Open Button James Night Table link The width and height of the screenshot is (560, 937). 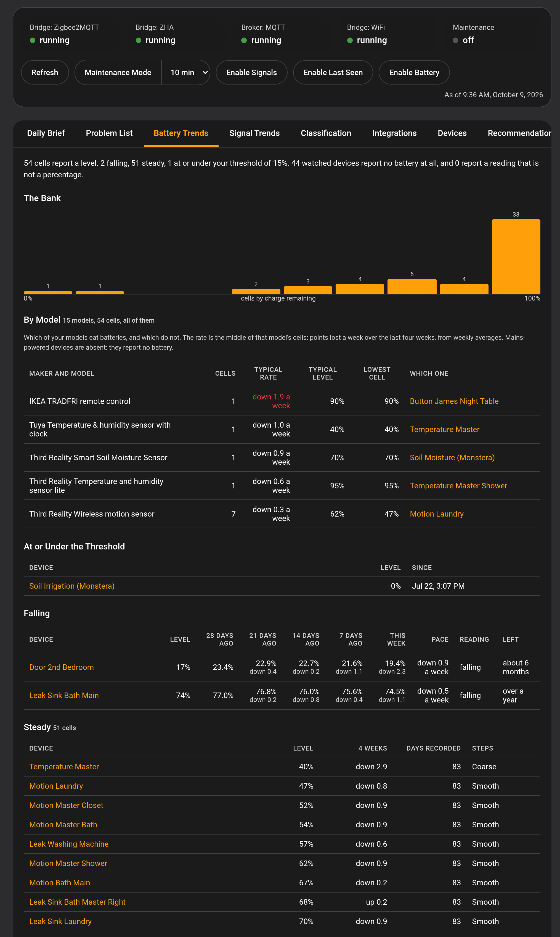tap(454, 401)
